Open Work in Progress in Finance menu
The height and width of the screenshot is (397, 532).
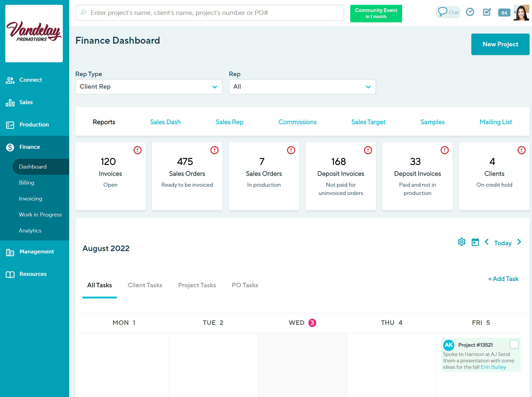(x=40, y=215)
